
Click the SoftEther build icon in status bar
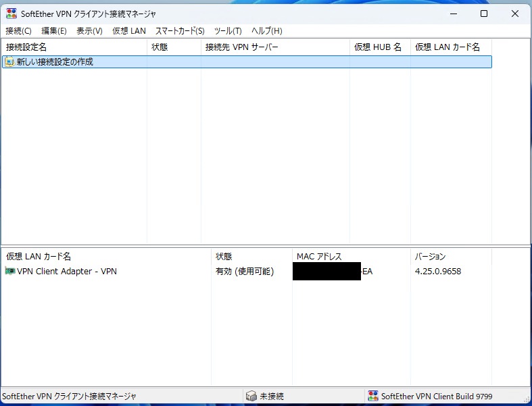pyautogui.click(x=372, y=397)
